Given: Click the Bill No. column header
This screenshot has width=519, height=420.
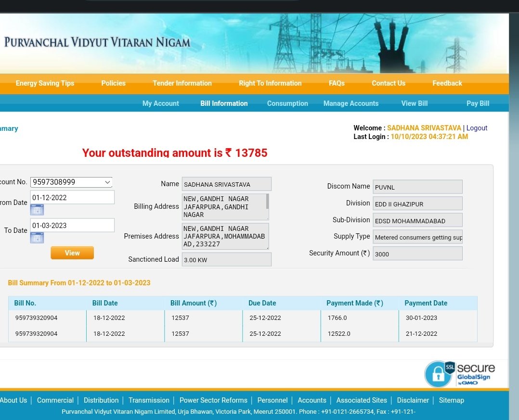Looking at the screenshot, I should pyautogui.click(x=25, y=303).
